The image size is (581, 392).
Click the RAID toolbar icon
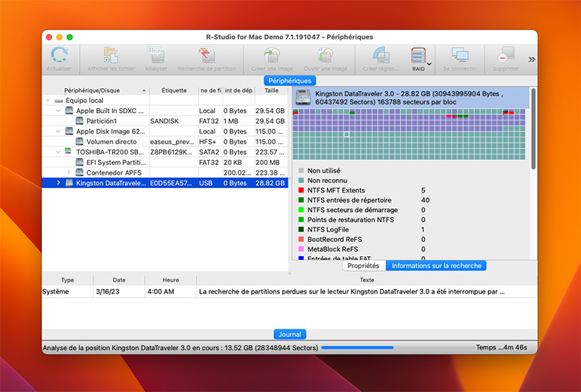418,55
